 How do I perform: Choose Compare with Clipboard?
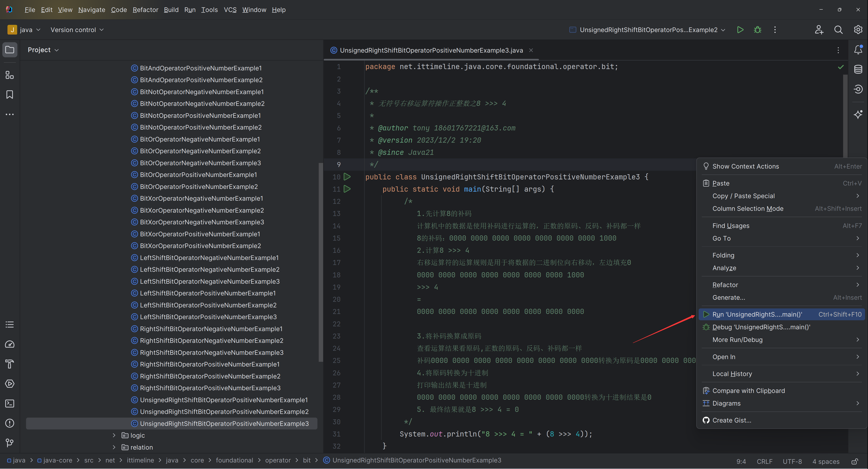(782, 391)
